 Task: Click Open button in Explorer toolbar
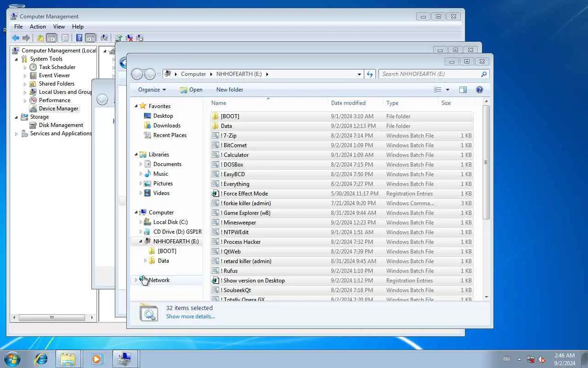click(191, 90)
